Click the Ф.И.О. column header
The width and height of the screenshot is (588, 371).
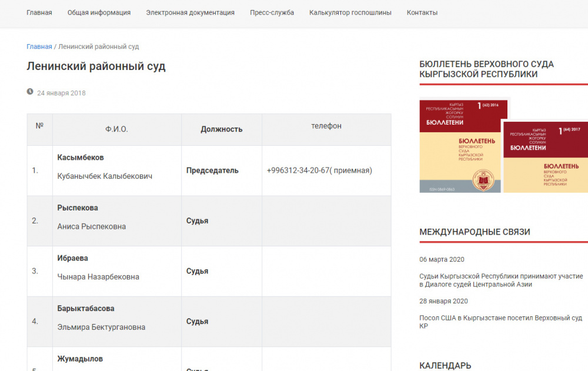click(x=116, y=129)
